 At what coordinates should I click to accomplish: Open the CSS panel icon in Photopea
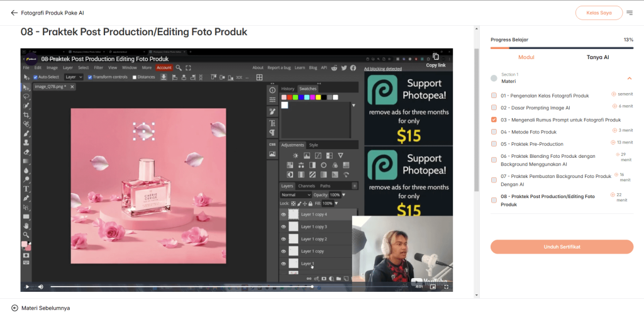coord(272,145)
